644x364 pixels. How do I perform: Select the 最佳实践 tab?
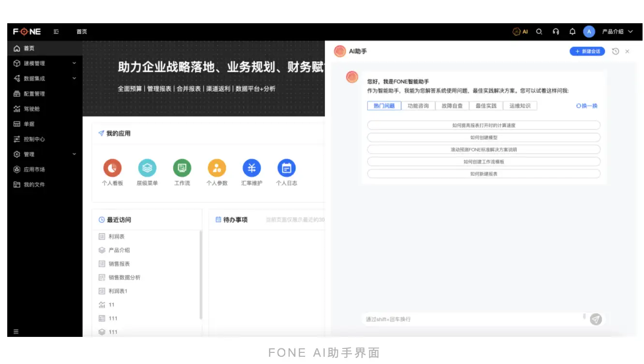click(x=486, y=106)
